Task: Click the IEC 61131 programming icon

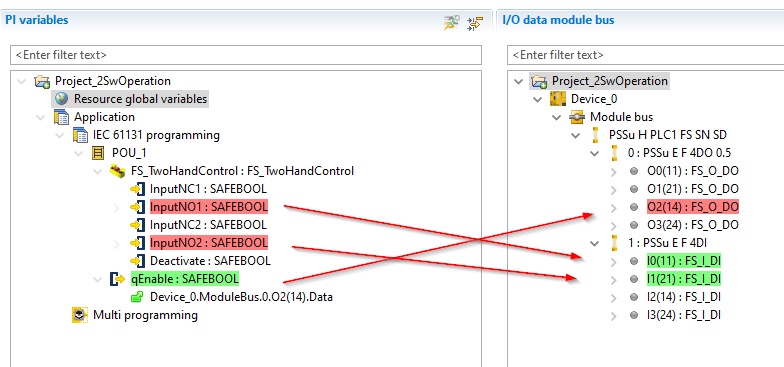Action: (x=80, y=135)
